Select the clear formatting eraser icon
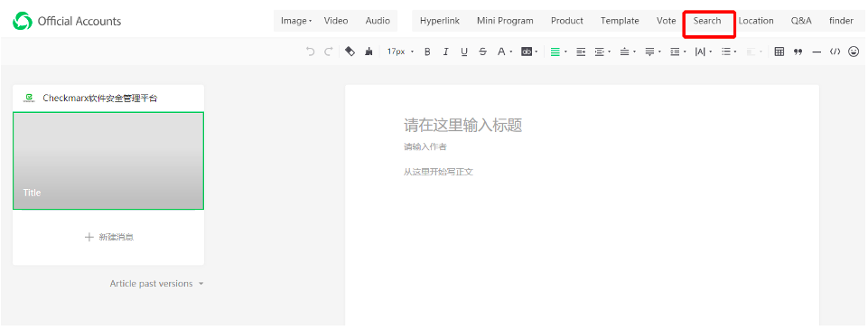 (x=350, y=52)
